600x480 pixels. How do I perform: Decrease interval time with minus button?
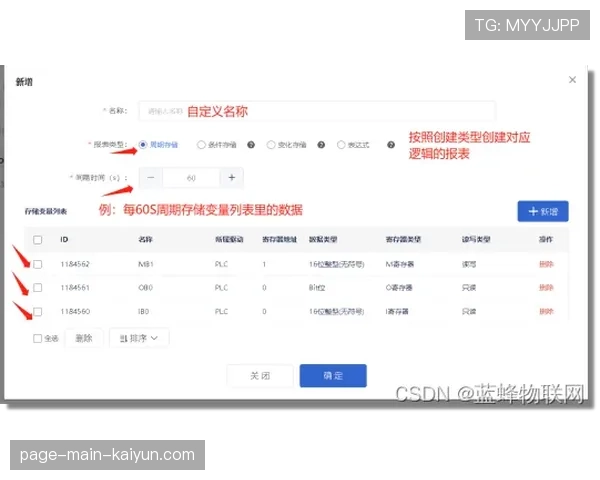point(151,178)
